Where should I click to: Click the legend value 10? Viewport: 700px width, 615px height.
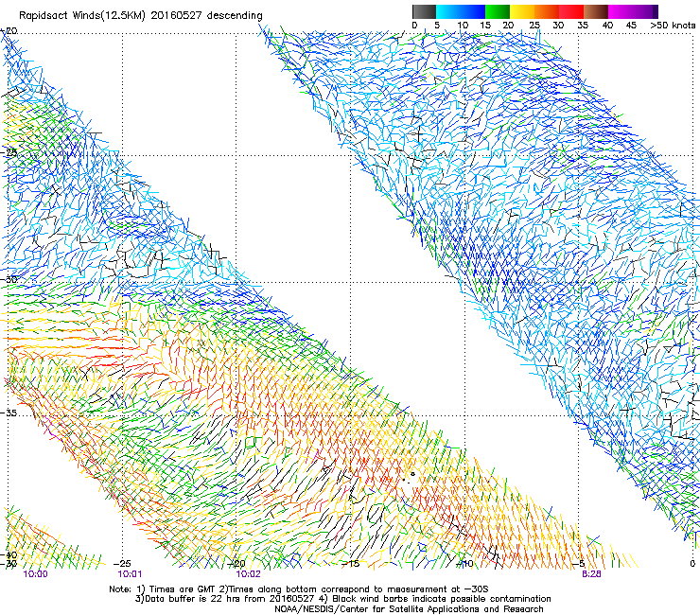tap(463, 26)
